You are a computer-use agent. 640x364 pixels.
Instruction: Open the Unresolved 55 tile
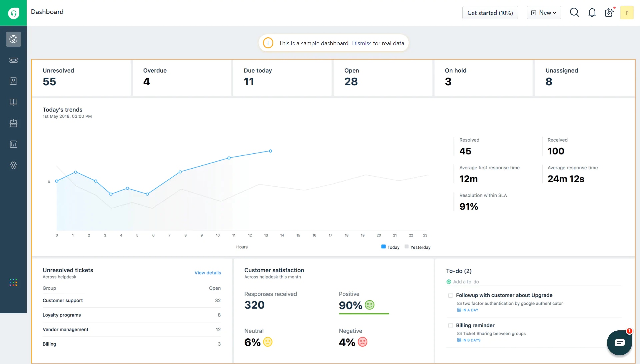coord(81,78)
